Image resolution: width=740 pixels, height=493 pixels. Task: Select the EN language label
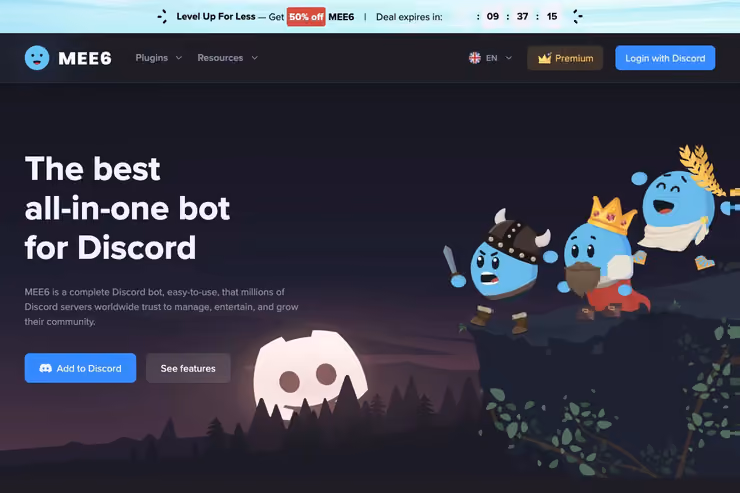(492, 58)
